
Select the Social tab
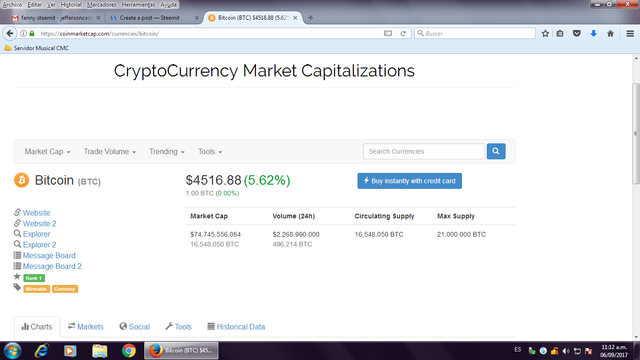(x=135, y=327)
